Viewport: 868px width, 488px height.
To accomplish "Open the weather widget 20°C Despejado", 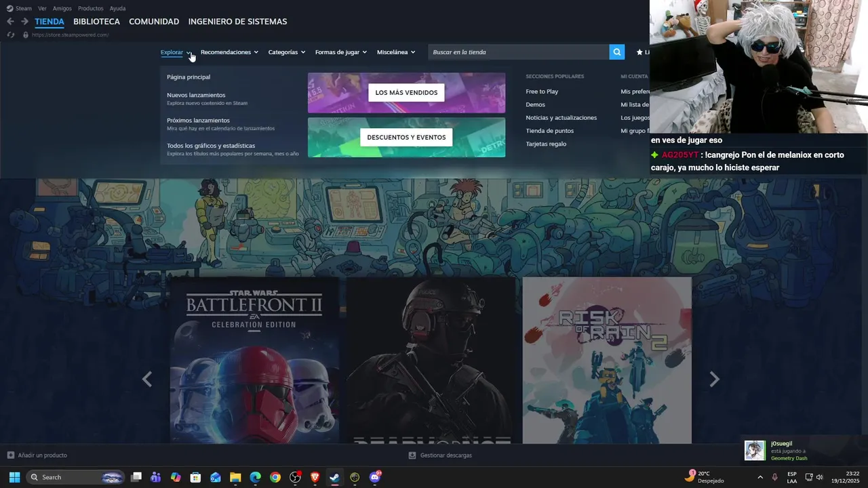I will click(705, 477).
